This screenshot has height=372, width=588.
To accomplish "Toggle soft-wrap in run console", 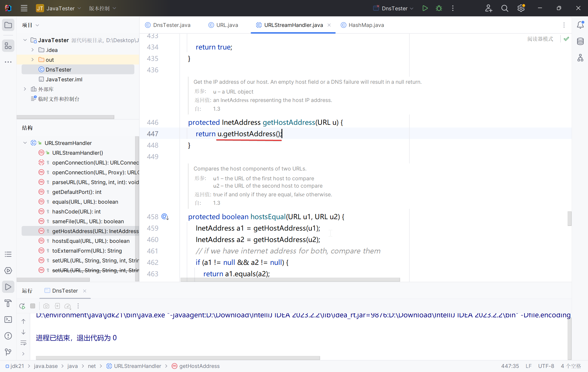I will point(23,343).
